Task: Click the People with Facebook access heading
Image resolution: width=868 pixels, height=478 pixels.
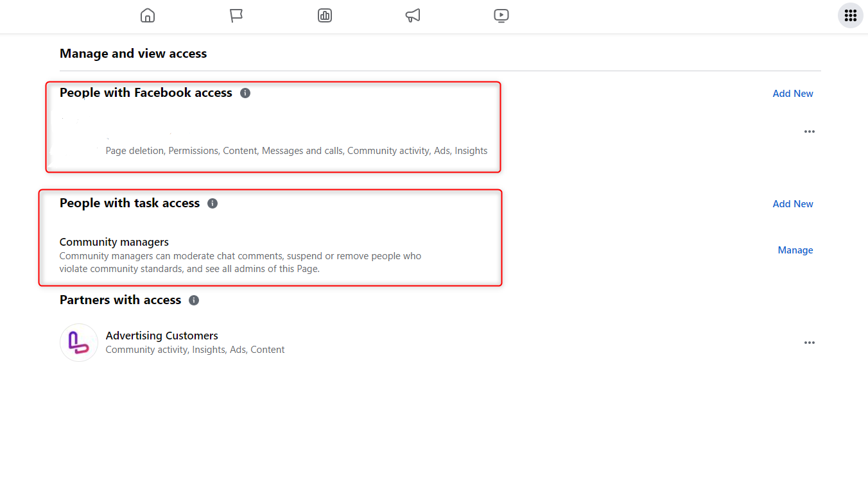Action: click(146, 93)
